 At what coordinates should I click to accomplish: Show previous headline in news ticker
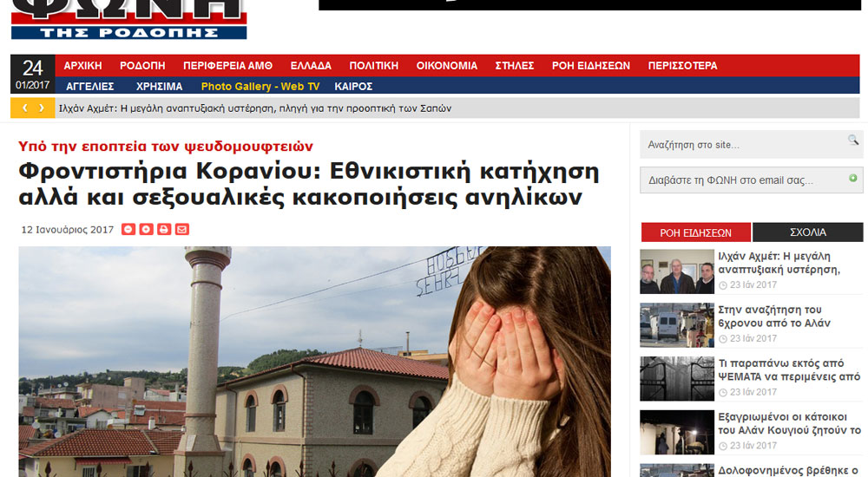pyautogui.click(x=25, y=108)
